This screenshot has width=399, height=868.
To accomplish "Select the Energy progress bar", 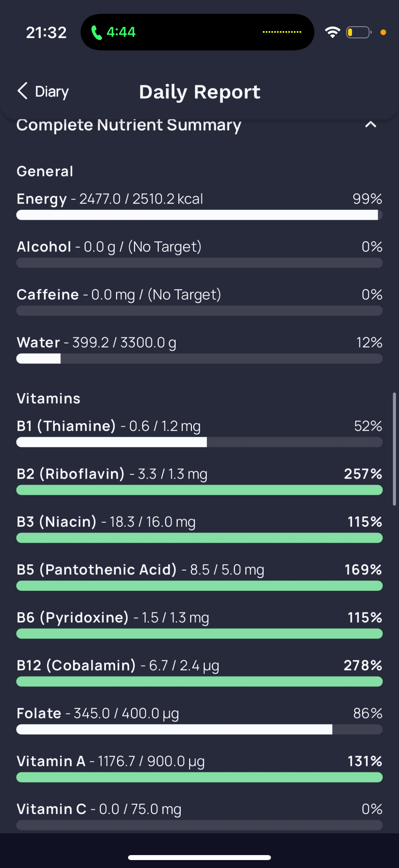I will (x=199, y=215).
